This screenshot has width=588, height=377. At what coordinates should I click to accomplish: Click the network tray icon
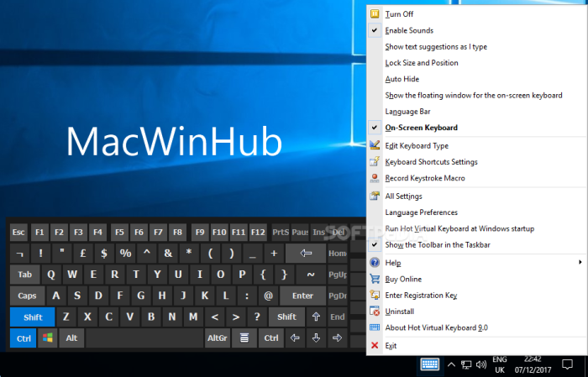(466, 364)
